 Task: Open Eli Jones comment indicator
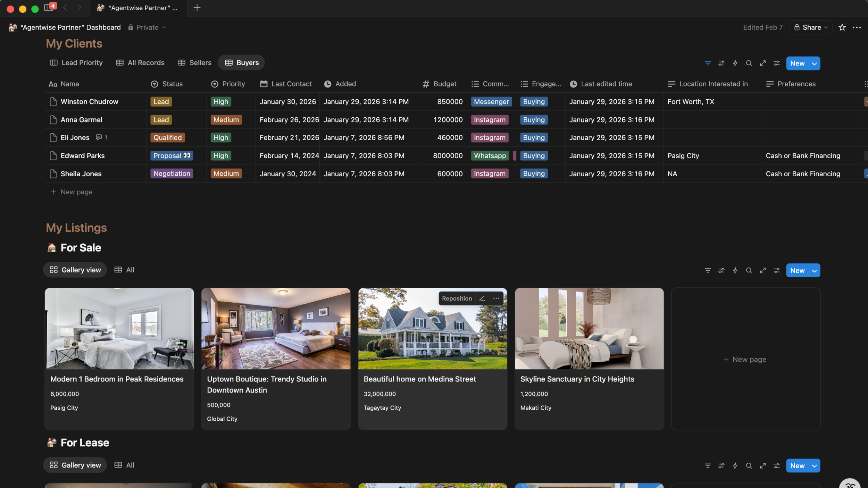[101, 137]
